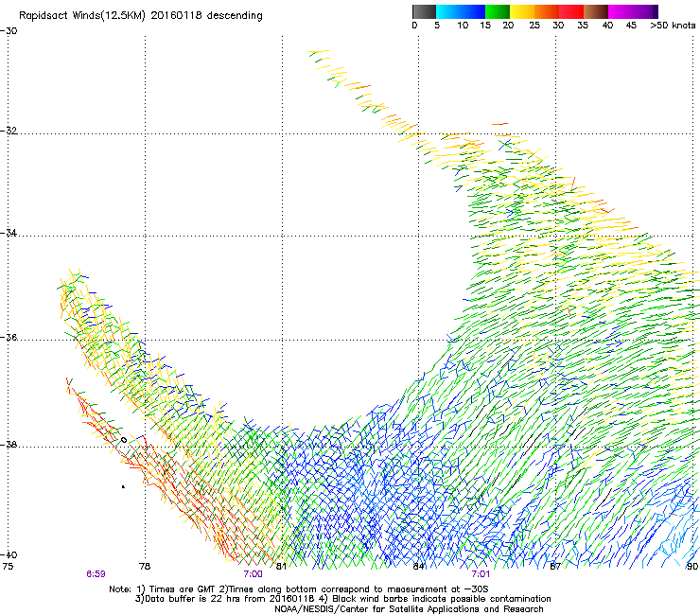Click the -38 latitude axis label

(x=9, y=445)
